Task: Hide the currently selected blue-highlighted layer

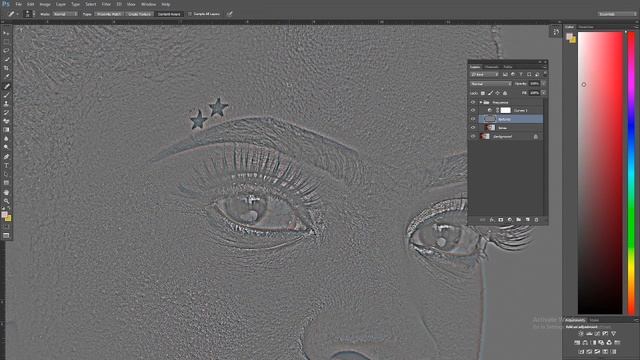Action: pos(473,119)
